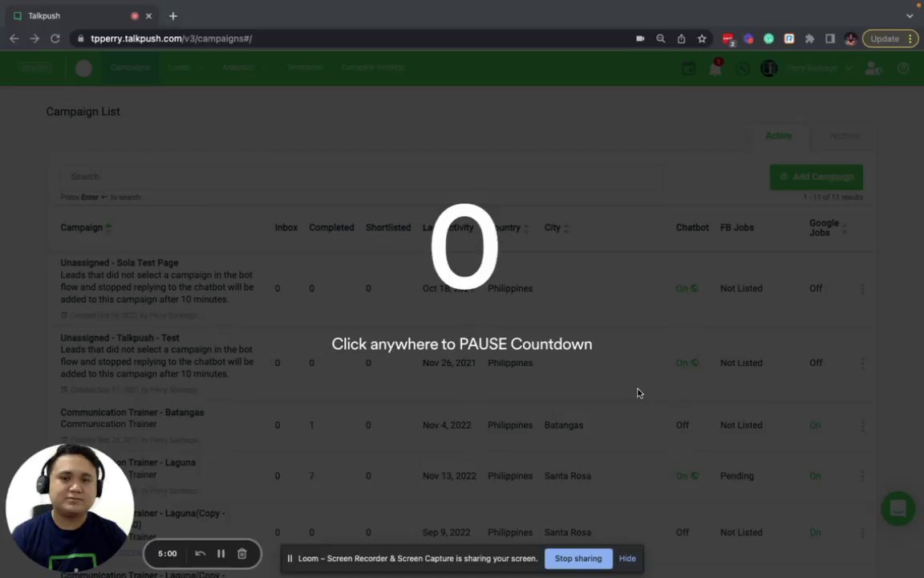Reload the Talkpush page
924x578 pixels.
55,39
